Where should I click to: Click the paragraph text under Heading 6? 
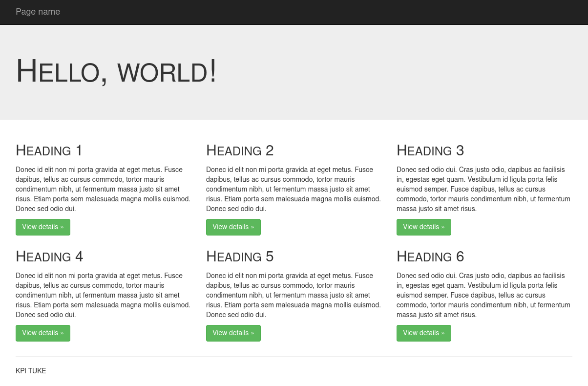483,295
